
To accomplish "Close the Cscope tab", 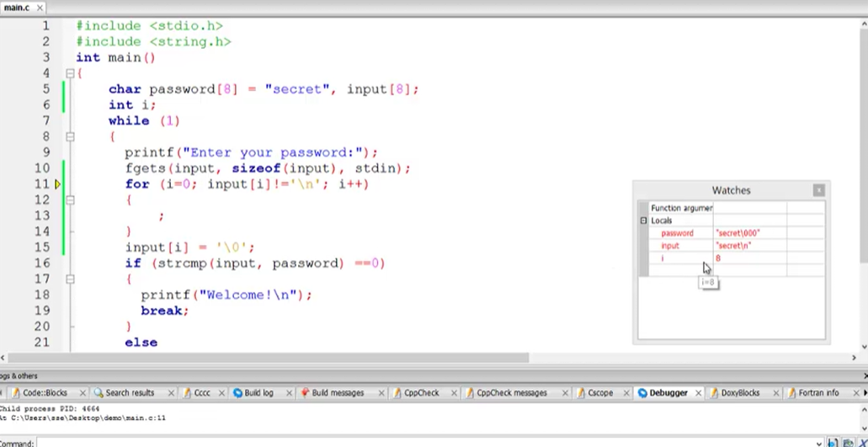I will (x=626, y=393).
